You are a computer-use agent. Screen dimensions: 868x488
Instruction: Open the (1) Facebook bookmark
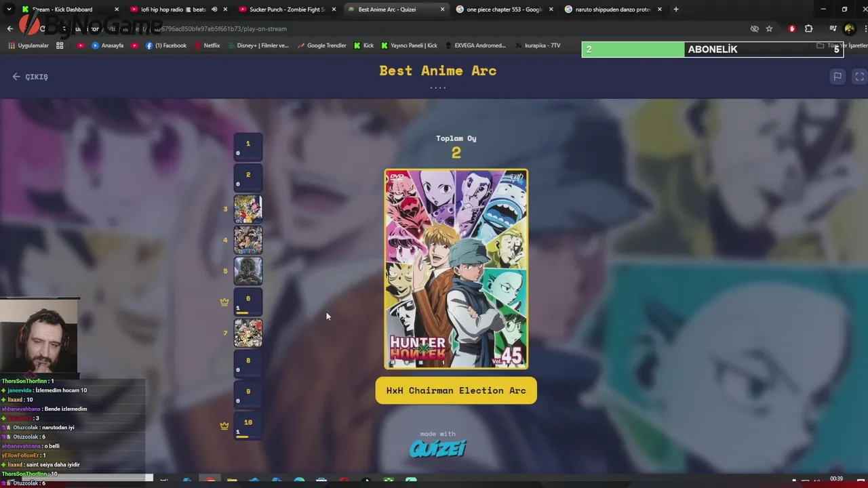(x=166, y=45)
